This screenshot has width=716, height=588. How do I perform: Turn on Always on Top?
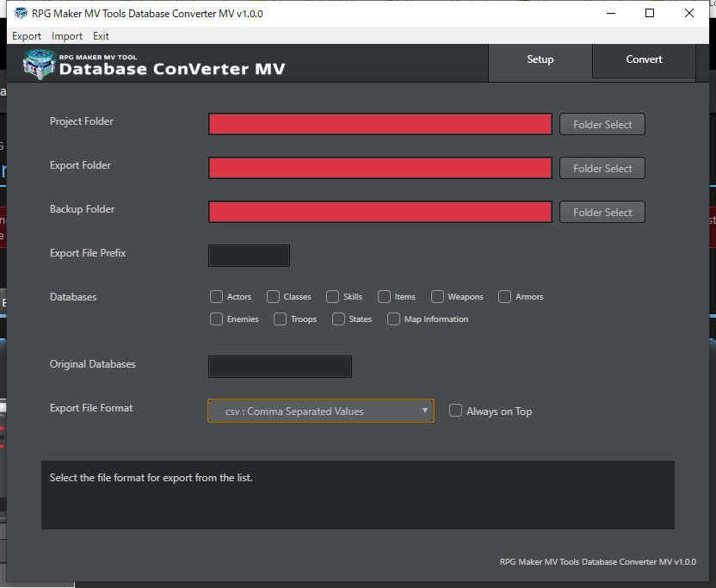tap(455, 411)
